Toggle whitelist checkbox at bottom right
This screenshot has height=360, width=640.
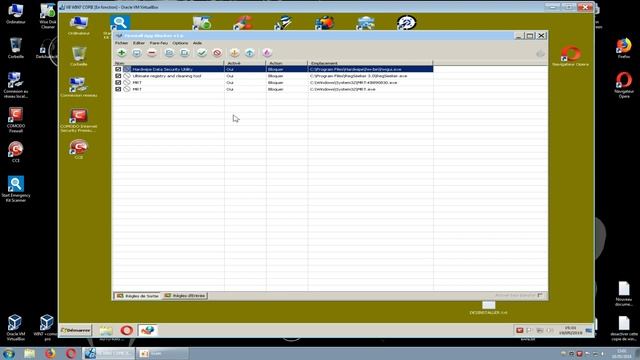540,295
